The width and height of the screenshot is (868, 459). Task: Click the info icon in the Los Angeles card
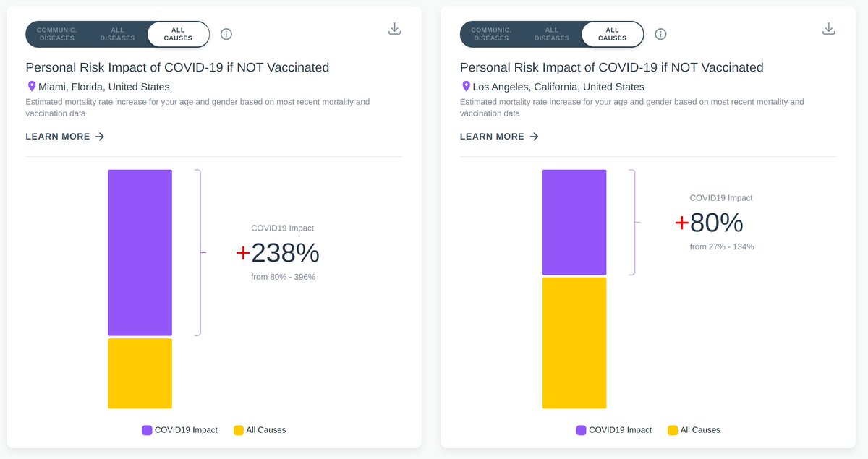coord(660,34)
